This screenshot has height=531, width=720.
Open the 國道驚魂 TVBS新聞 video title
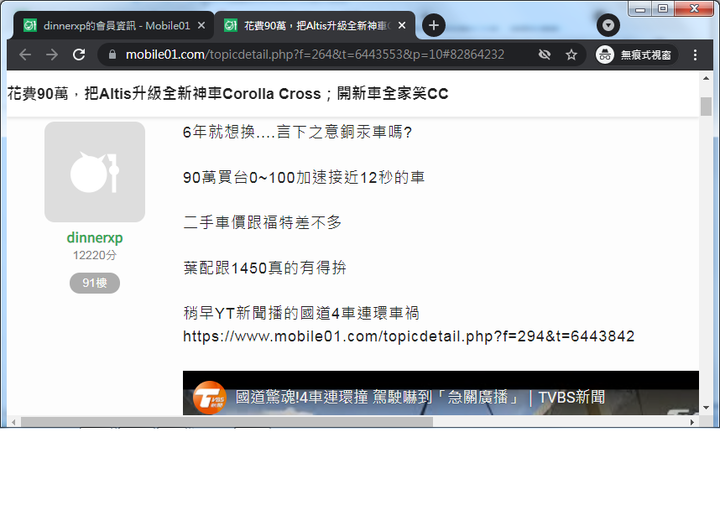point(420,397)
